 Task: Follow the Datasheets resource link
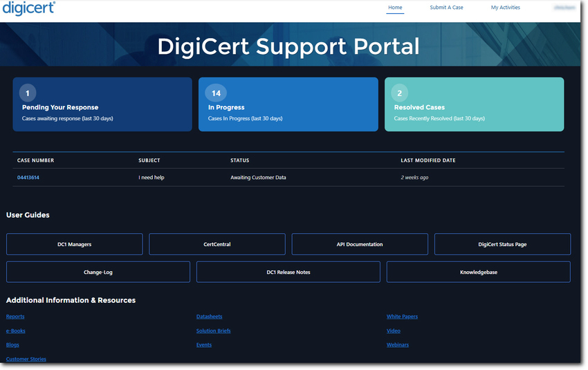click(x=209, y=317)
